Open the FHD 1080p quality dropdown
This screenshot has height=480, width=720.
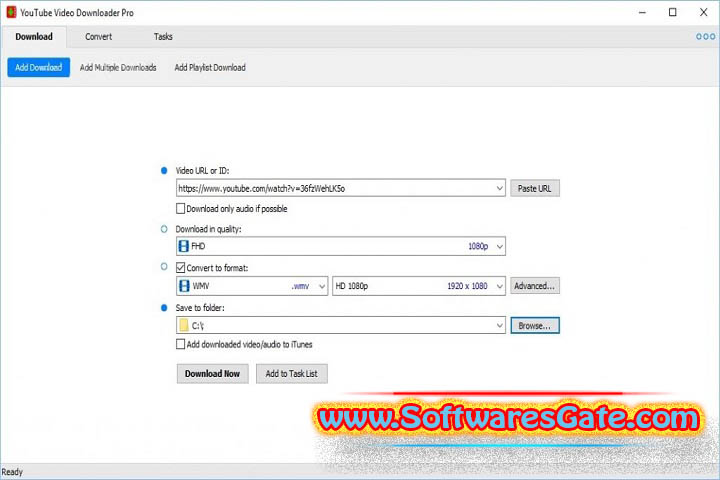coord(500,247)
